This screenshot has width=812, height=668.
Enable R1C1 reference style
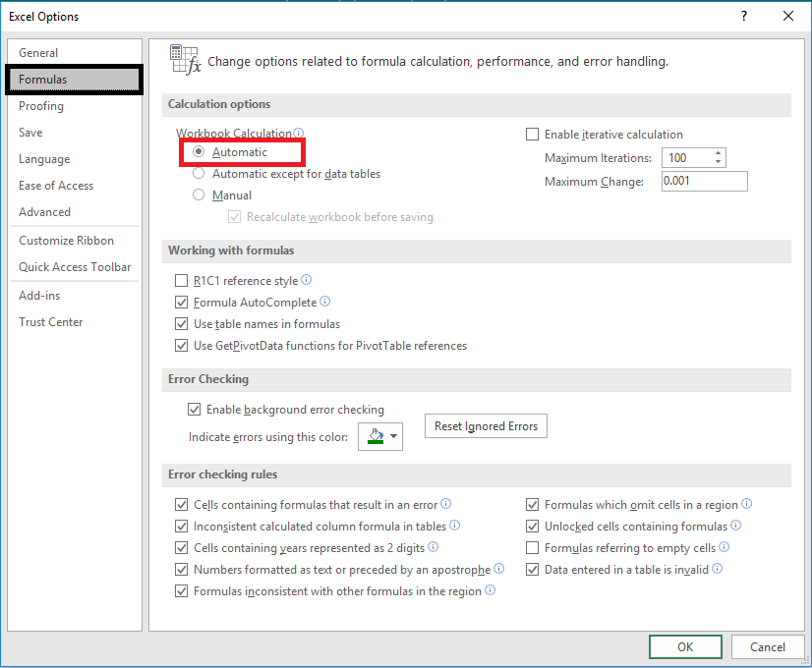181,280
